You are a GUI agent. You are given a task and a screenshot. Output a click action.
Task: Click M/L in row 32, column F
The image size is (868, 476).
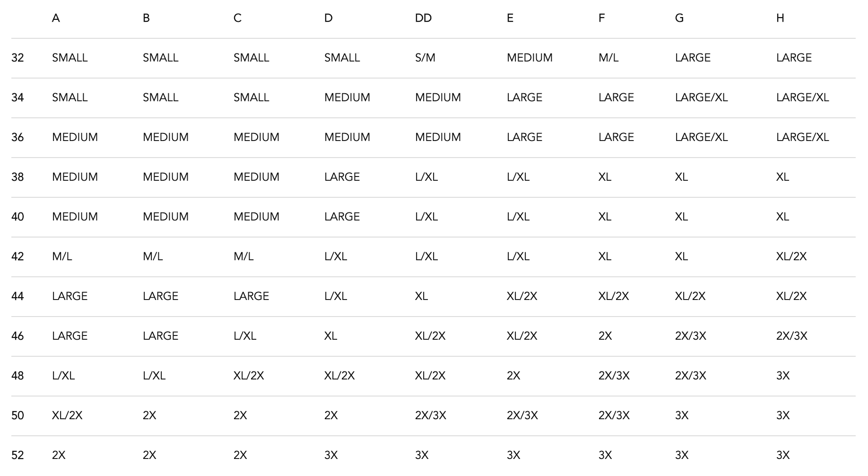coord(608,58)
